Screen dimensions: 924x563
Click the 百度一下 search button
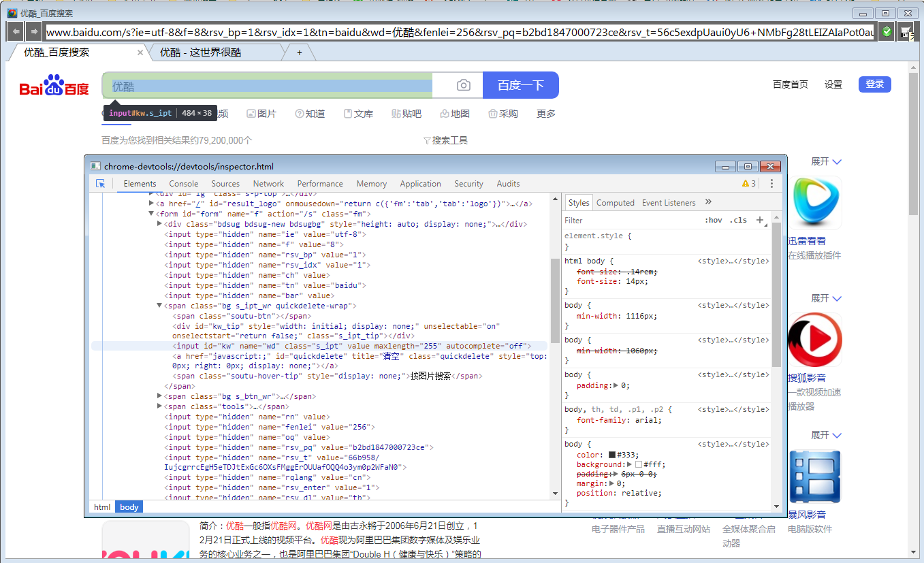520,84
